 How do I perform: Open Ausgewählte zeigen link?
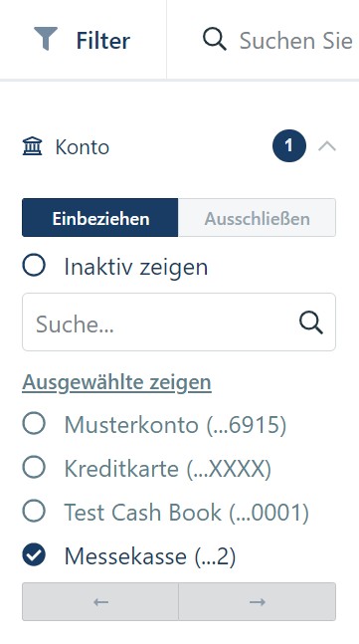116,382
